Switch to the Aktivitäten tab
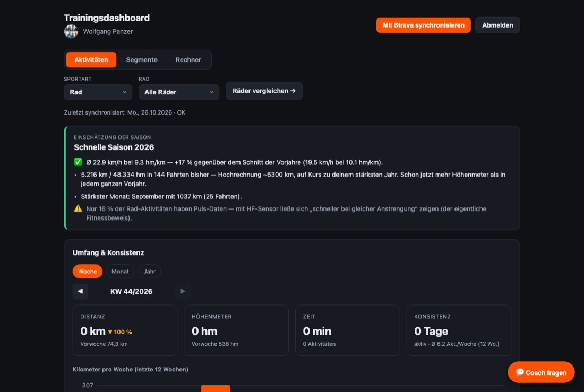The width and height of the screenshot is (584, 392). click(x=91, y=60)
